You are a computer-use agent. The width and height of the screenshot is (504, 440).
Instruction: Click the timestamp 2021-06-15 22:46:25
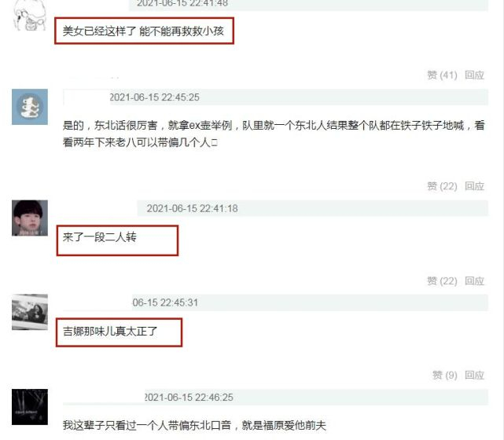tap(189, 398)
